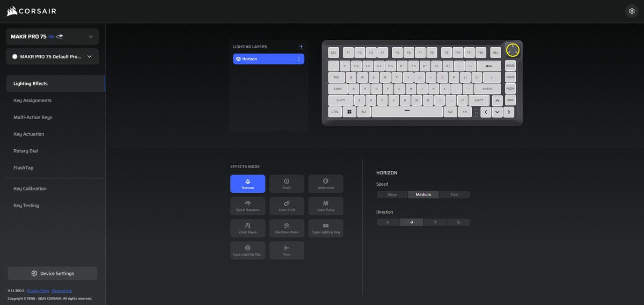Click the rotary dial on keyboard preview
Image resolution: width=644 pixels, height=305 pixels.
tap(513, 50)
